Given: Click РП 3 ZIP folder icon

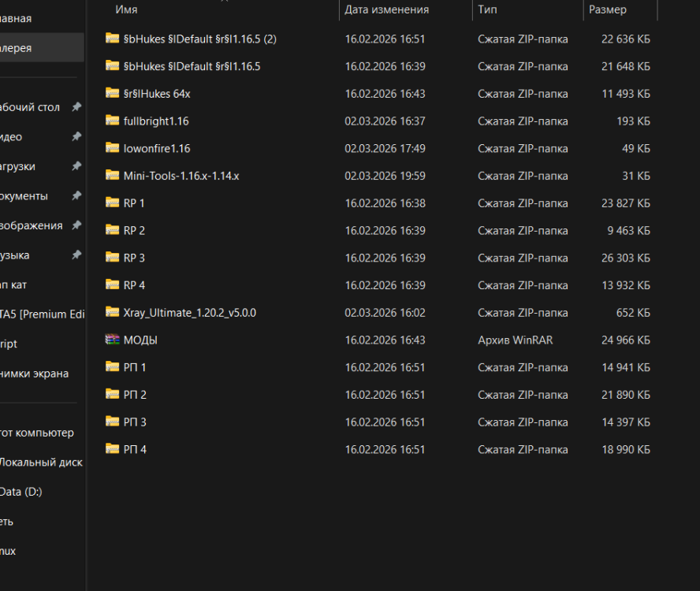Looking at the screenshot, I should (x=112, y=422).
